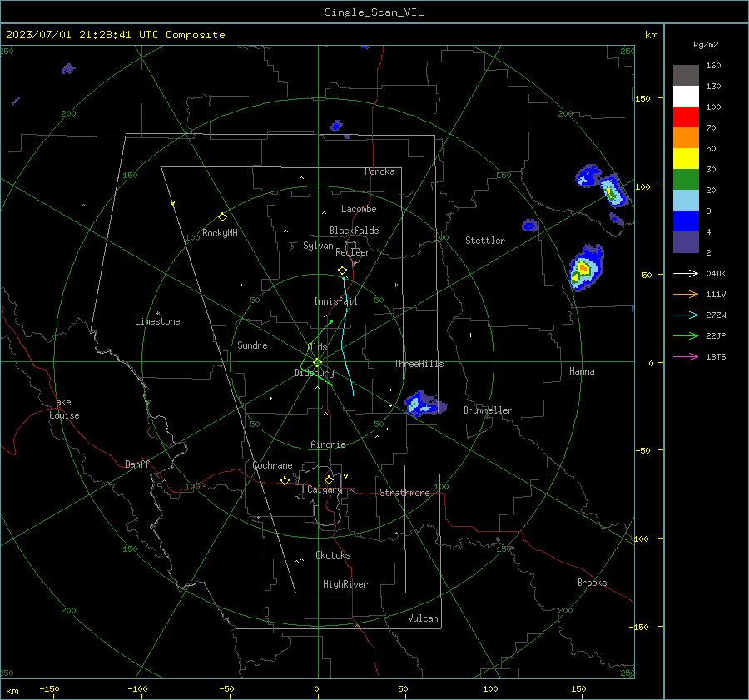This screenshot has width=749, height=700.
Task: Select the intense storm cell with orange core
Action: pyautogui.click(x=587, y=267)
